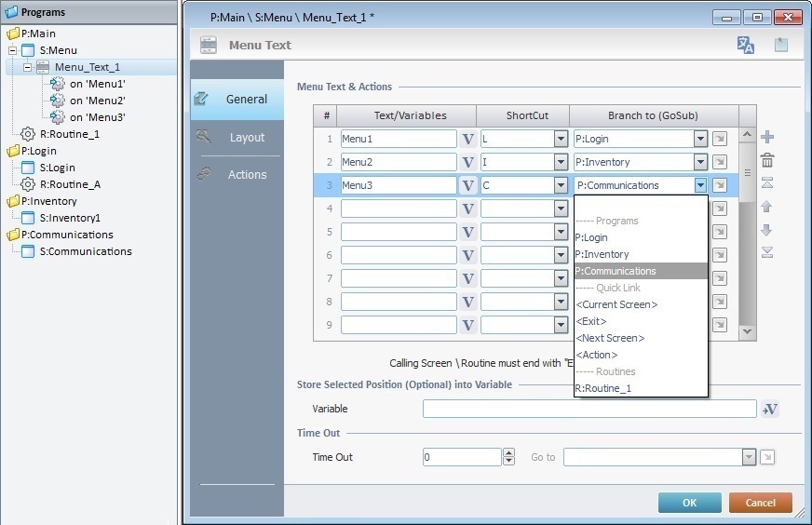Click the add variable icon beside Variable field
Viewport: 812px width, 525px height.
tap(770, 410)
